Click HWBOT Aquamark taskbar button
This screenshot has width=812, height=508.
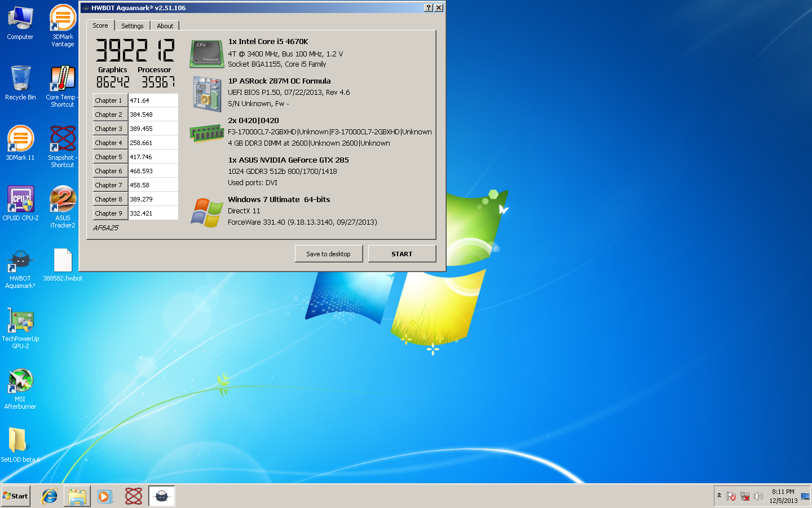point(162,496)
